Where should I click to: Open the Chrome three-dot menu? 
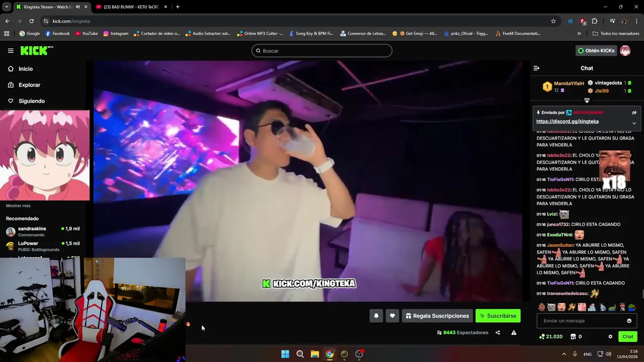[636, 21]
